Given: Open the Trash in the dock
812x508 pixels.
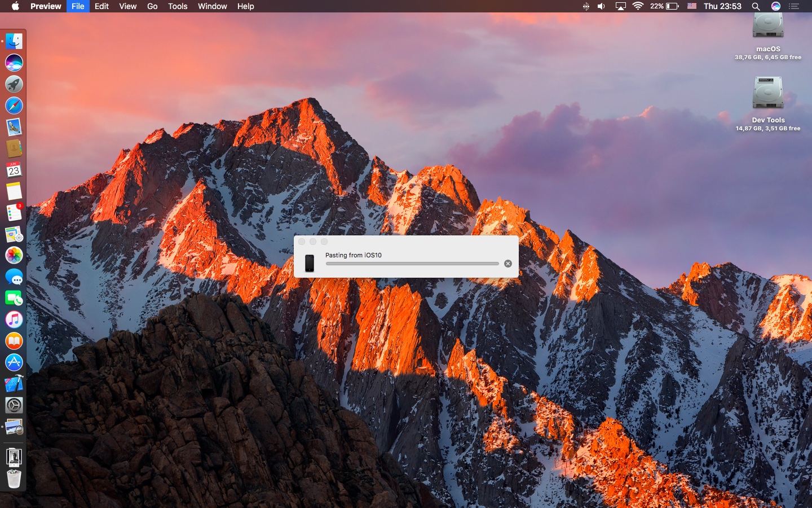Looking at the screenshot, I should pos(14,479).
